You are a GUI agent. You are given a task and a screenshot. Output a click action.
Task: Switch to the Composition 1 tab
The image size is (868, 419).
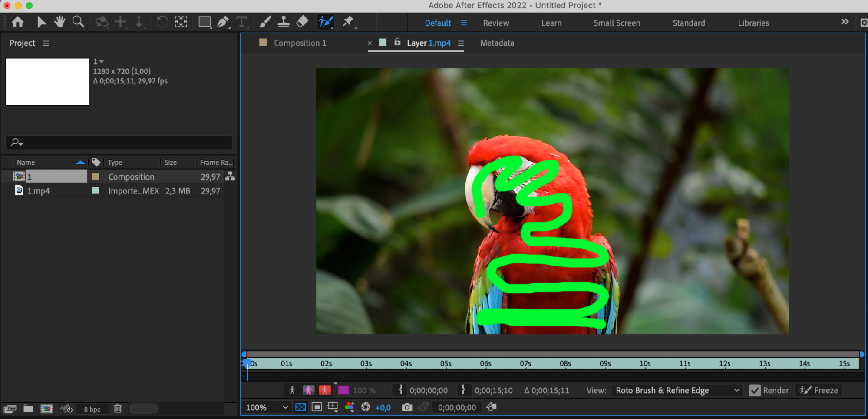point(300,43)
